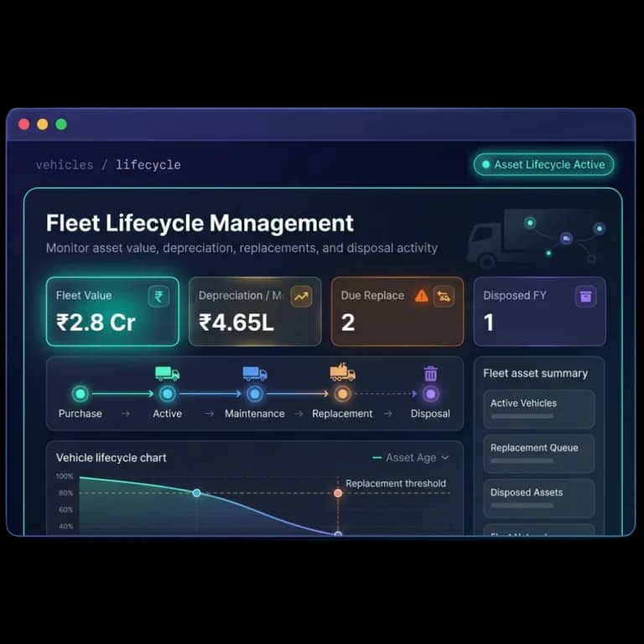Image resolution: width=644 pixels, height=644 pixels.
Task: Click the Maintenance stage label
Action: point(255,413)
